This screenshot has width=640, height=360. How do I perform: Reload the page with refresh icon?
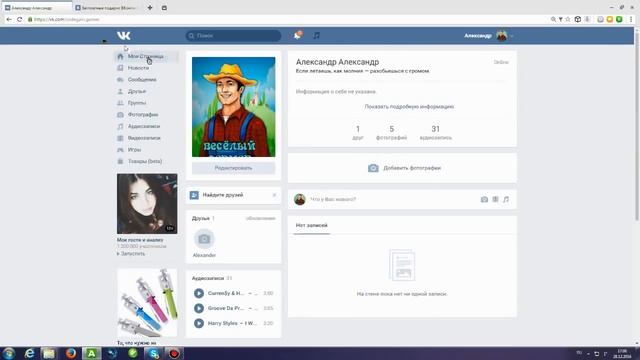point(19,19)
